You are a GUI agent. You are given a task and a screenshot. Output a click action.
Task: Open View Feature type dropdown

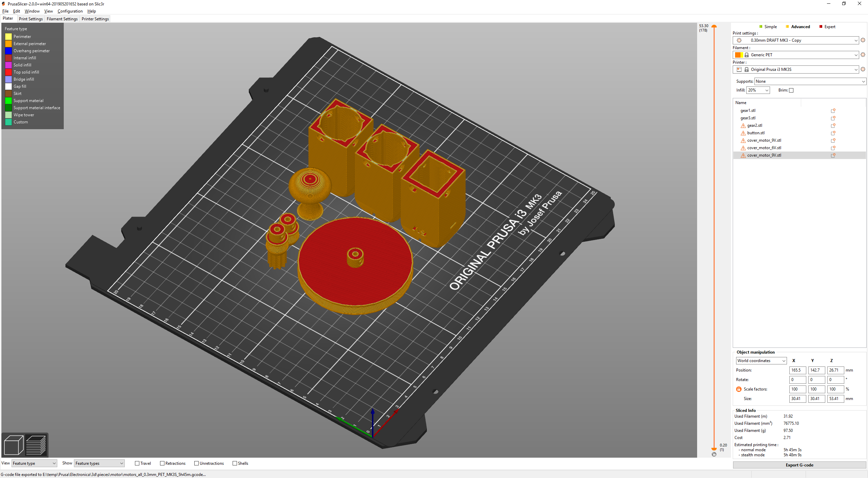coord(34,463)
